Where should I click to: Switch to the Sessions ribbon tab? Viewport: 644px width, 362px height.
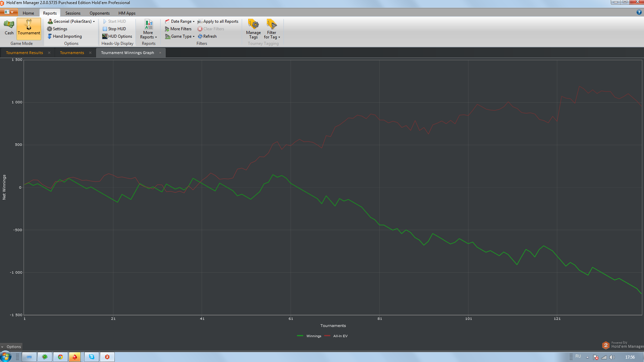[x=73, y=13]
